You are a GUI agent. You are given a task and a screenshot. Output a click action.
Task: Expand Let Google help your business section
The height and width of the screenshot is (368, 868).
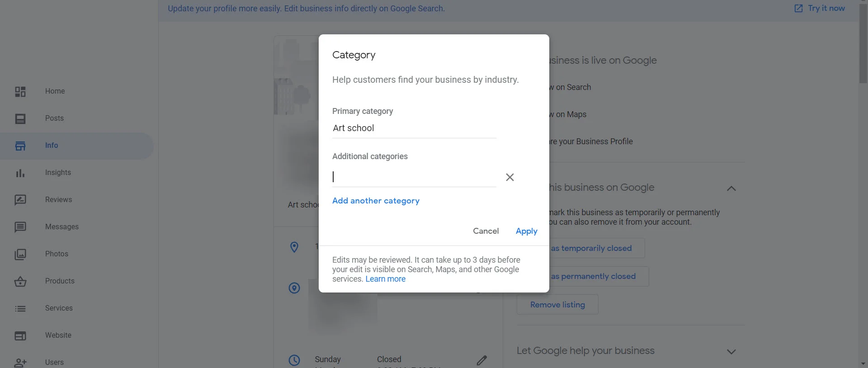[x=731, y=352]
